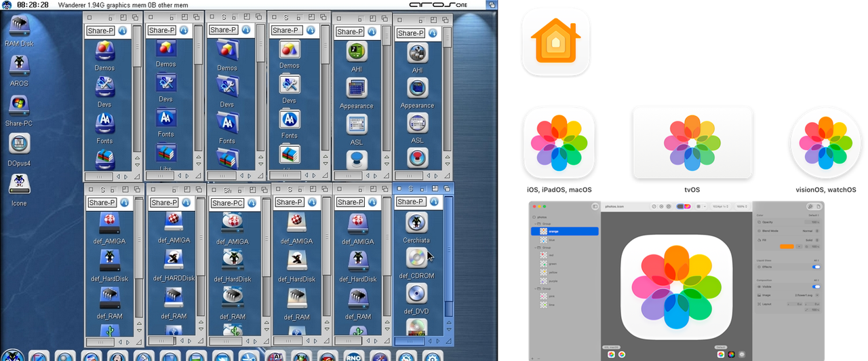This screenshot has height=361, width=868.
Task: Select the lime layer in the sidebar
Action: point(564,305)
